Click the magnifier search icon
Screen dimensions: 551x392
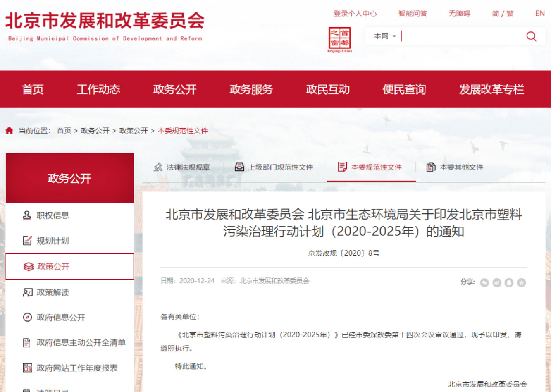point(531,36)
